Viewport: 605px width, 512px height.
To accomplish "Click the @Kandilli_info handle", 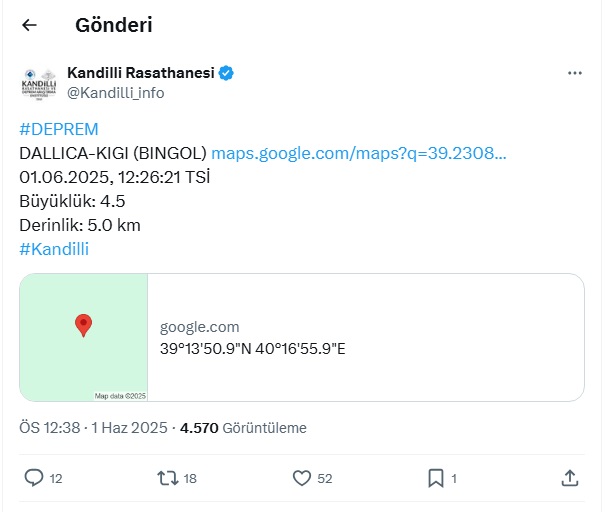I will 116,93.
